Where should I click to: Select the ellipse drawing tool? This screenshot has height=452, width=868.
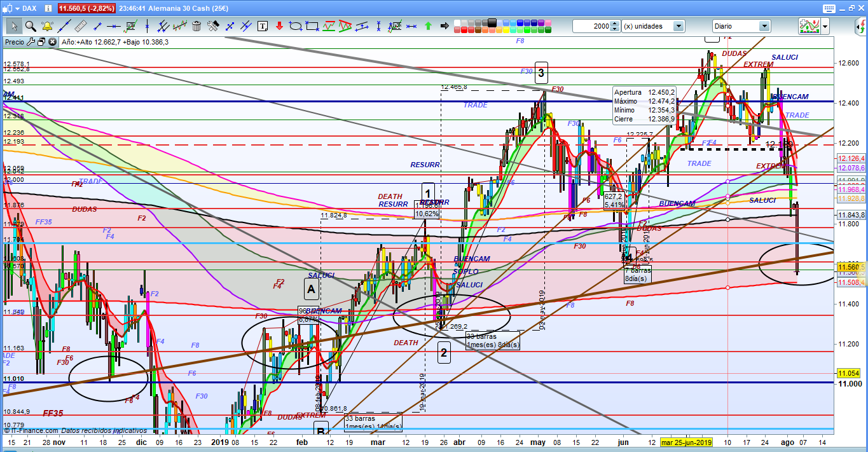pyautogui.click(x=296, y=26)
